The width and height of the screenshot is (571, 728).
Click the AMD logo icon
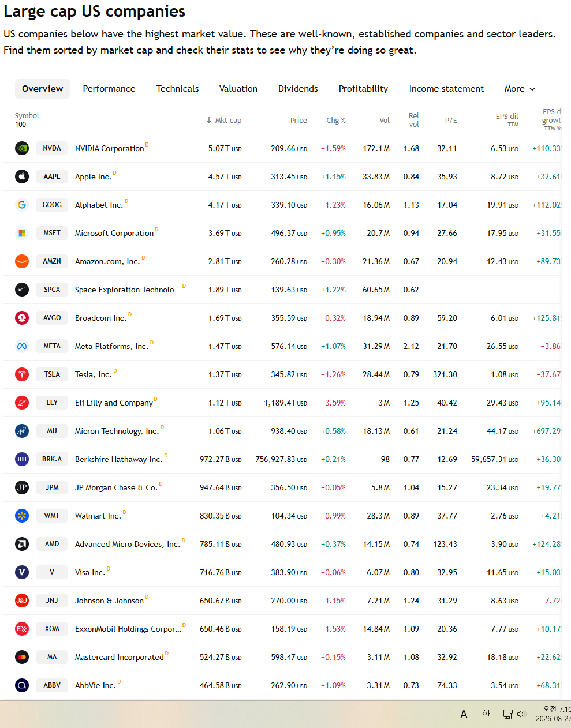[22, 544]
